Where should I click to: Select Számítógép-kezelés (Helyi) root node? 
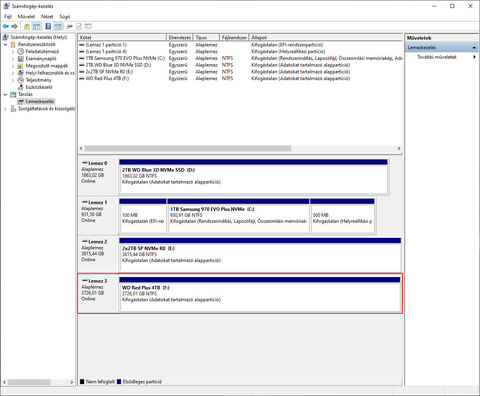38,37
